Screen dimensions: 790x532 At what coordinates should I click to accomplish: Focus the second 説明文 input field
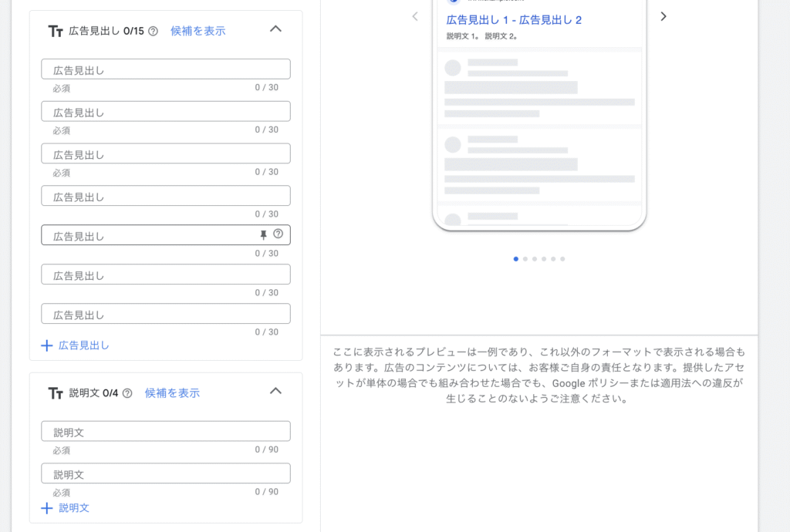[165, 473]
